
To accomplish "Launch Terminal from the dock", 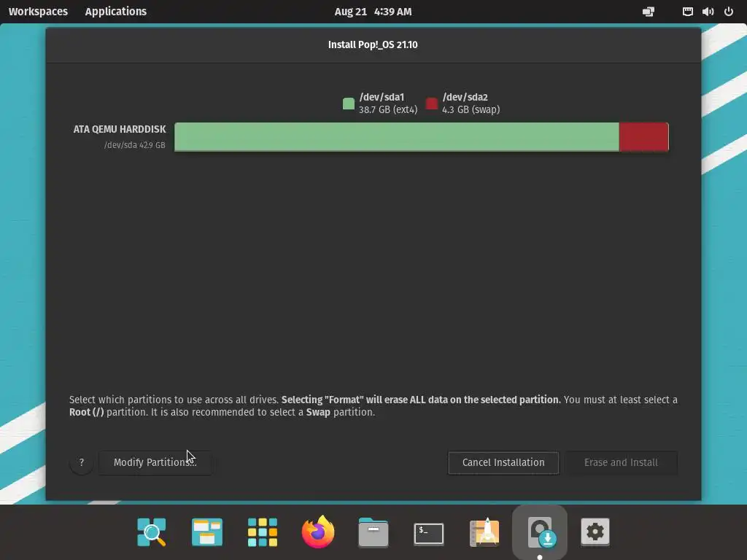I will (429, 533).
